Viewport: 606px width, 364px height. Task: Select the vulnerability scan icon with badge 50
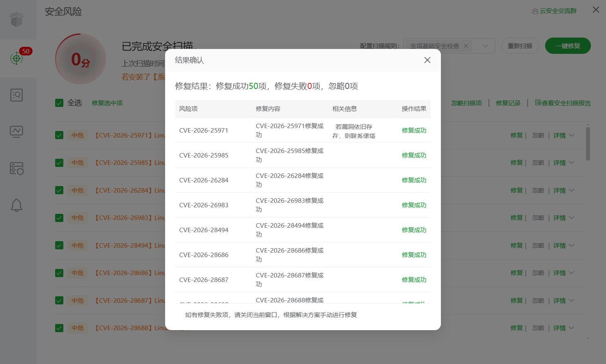click(x=16, y=58)
